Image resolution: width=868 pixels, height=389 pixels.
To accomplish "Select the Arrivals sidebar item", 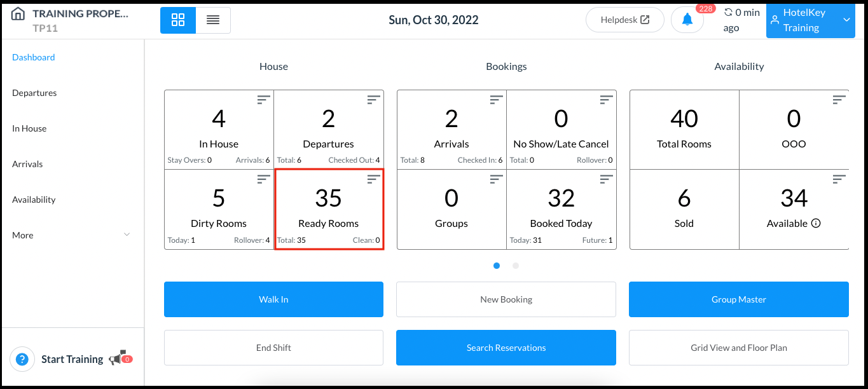I will (27, 164).
